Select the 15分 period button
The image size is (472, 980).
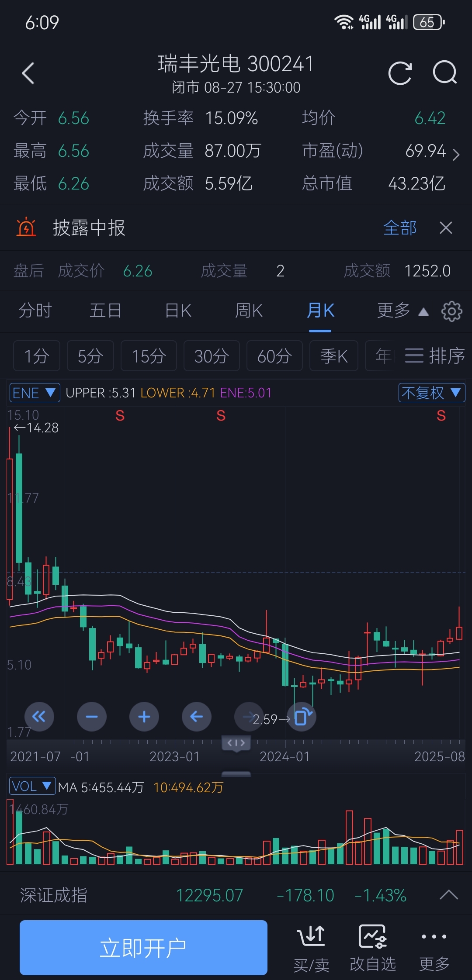(x=149, y=355)
